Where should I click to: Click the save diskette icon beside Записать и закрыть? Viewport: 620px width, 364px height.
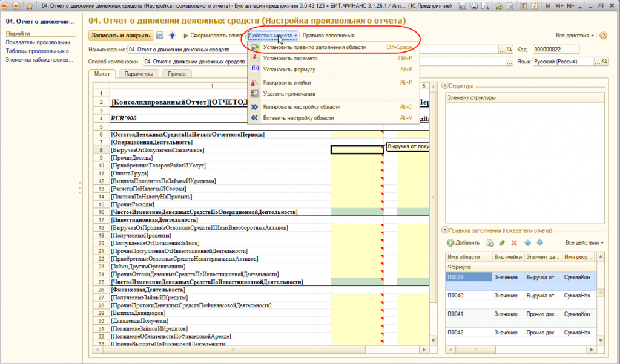pos(160,36)
